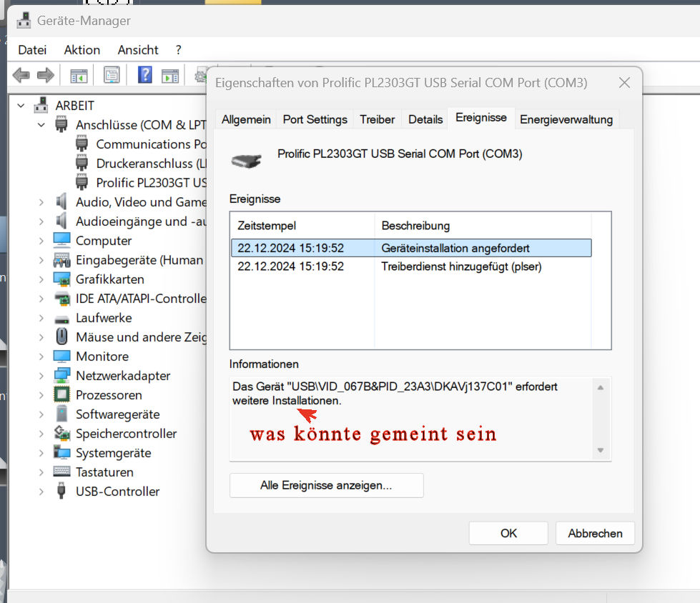Click the Back navigation arrow in the toolbar
This screenshot has height=603, width=700.
pyautogui.click(x=21, y=74)
